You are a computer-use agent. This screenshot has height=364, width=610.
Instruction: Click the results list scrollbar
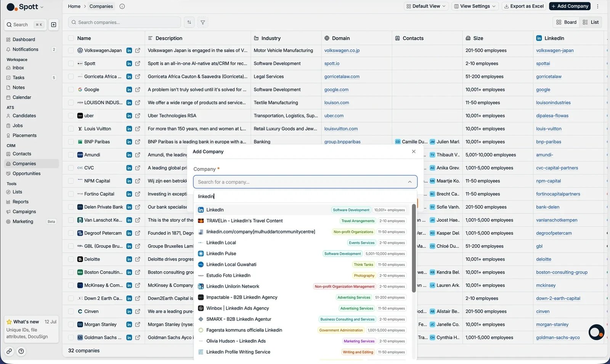414,248
